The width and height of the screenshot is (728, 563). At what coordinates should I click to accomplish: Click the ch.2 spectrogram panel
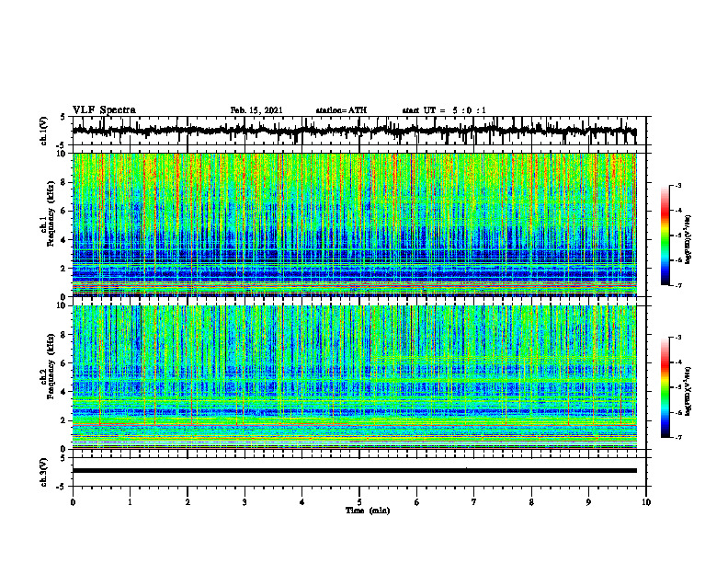[x=354, y=377]
